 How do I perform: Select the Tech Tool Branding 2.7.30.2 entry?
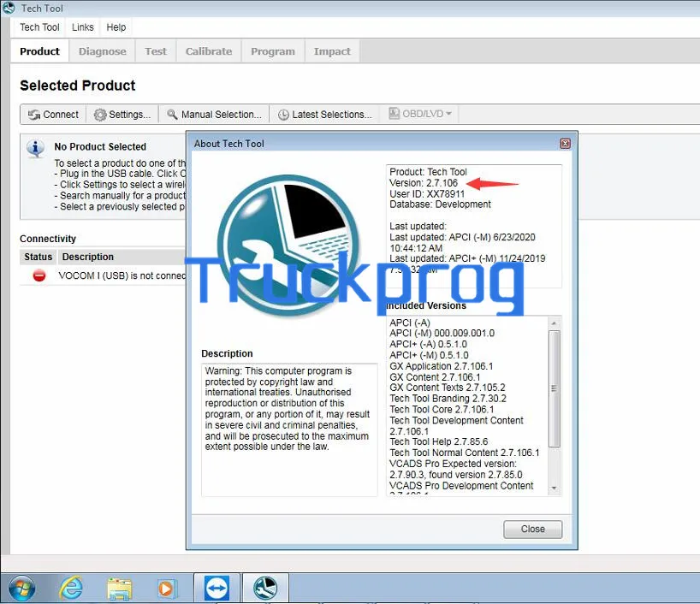448,398
